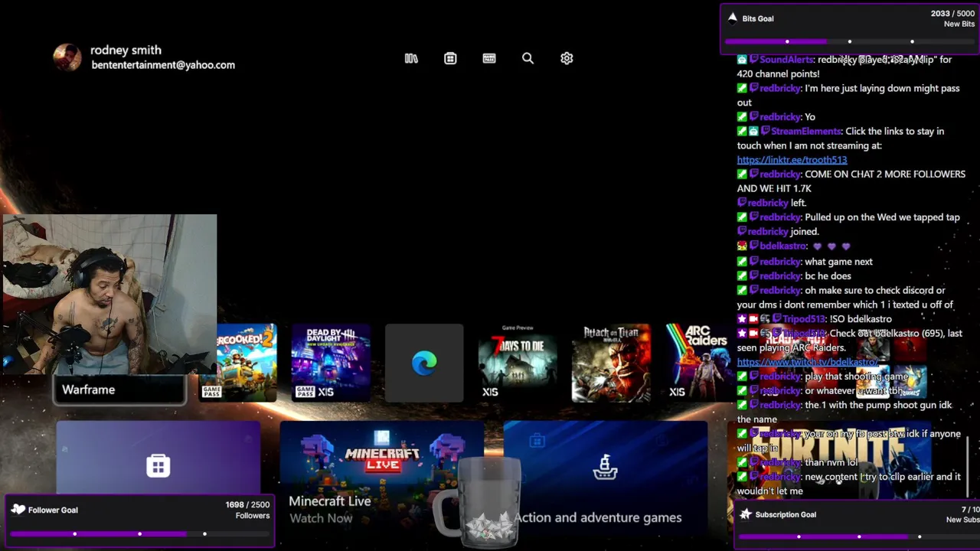Click SoundAlerts name in chat
Image resolution: width=980 pixels, height=551 pixels.
(x=786, y=60)
